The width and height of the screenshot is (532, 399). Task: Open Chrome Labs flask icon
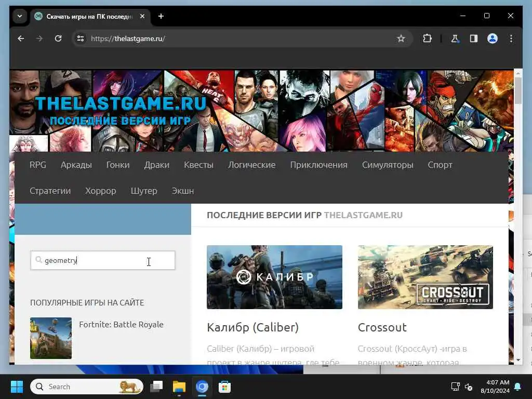pos(455,38)
